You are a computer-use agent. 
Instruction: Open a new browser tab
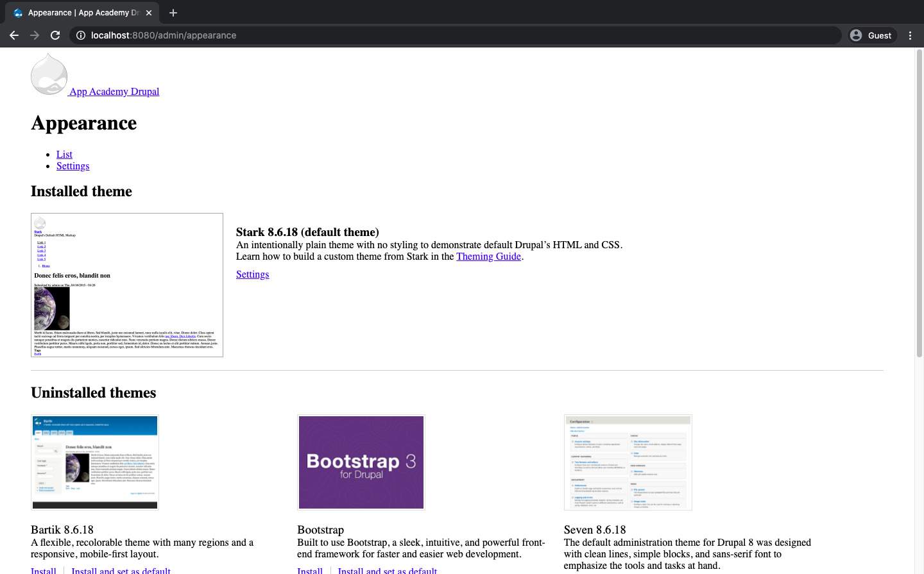[173, 13]
